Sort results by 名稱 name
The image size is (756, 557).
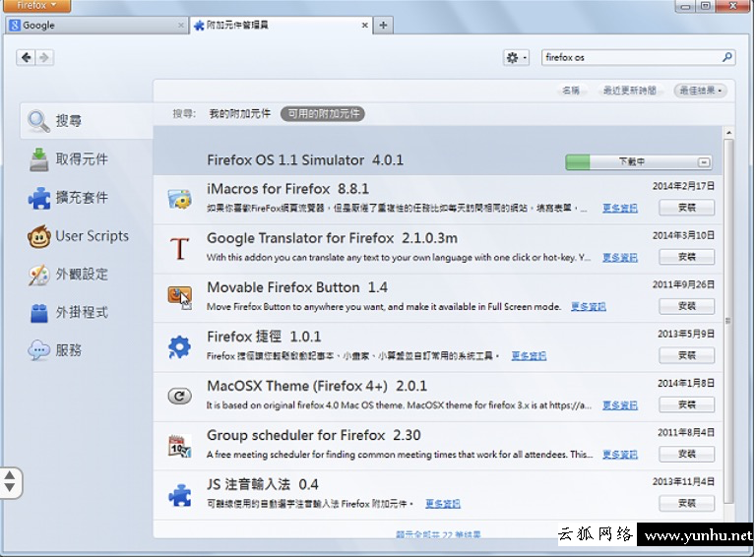571,91
